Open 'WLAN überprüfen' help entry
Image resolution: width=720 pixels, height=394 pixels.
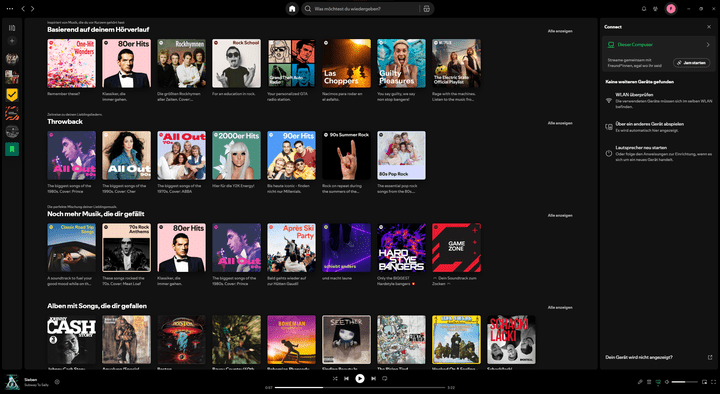(658, 101)
